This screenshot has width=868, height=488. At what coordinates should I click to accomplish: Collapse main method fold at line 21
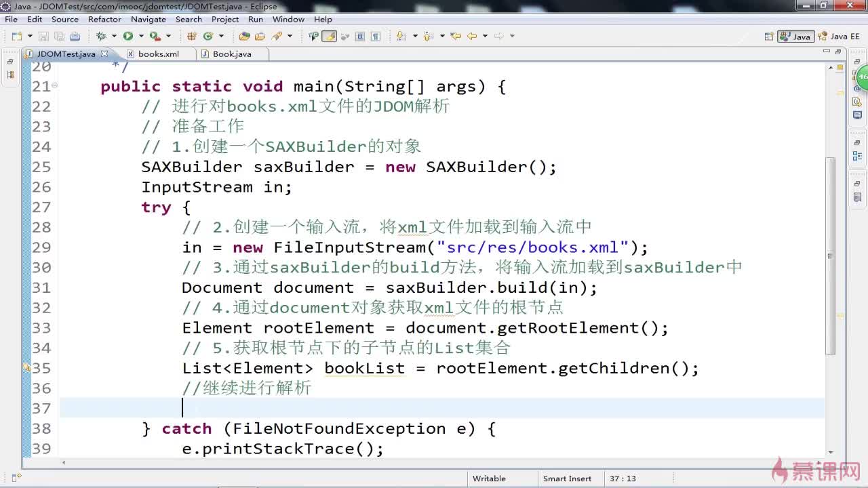point(54,85)
